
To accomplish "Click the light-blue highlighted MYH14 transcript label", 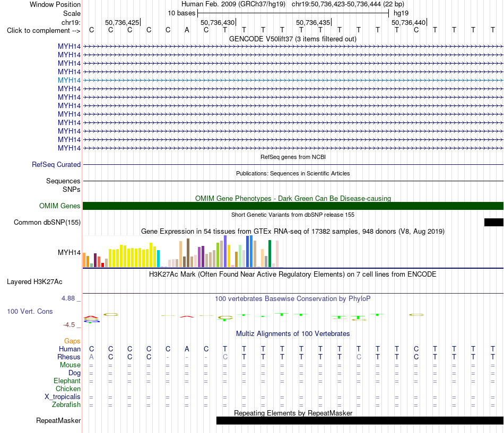I will point(69,81).
